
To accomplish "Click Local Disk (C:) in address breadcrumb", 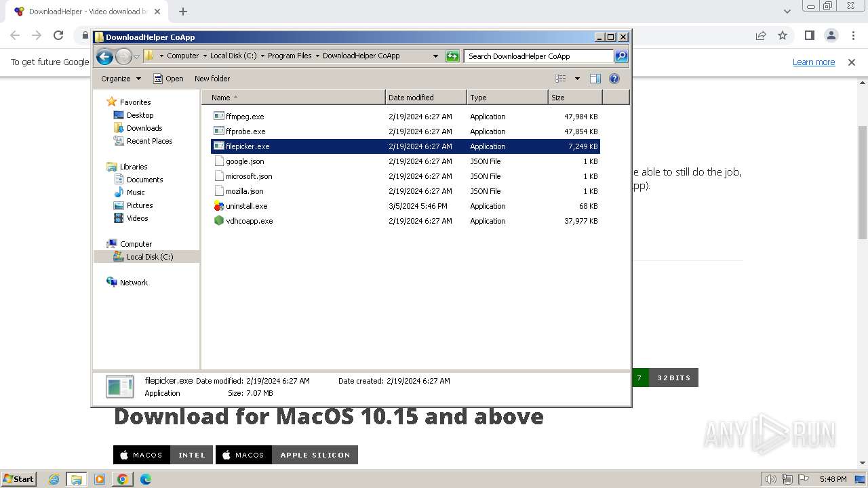I will [233, 56].
